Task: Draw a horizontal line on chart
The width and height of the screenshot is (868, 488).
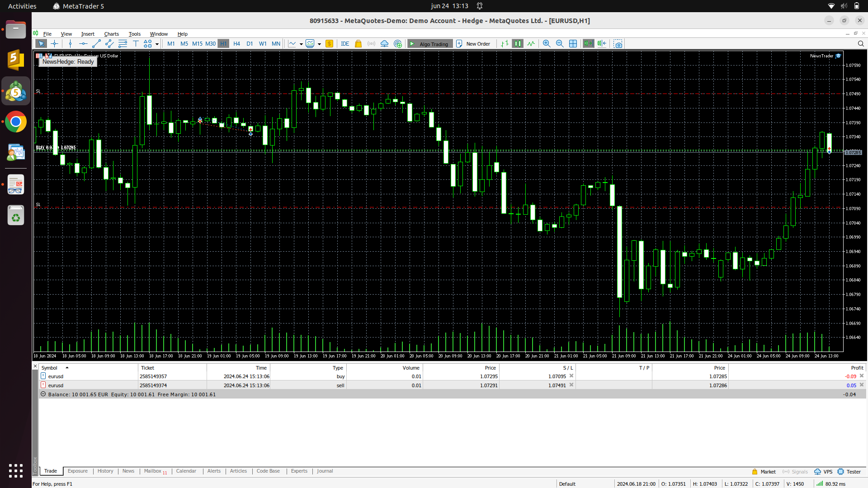Action: click(83, 44)
